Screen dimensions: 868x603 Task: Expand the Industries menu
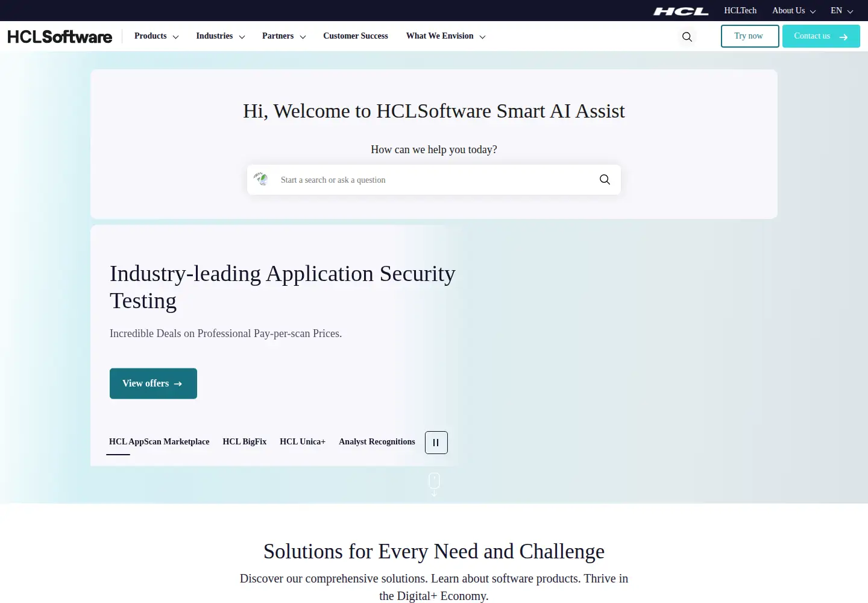pos(221,36)
